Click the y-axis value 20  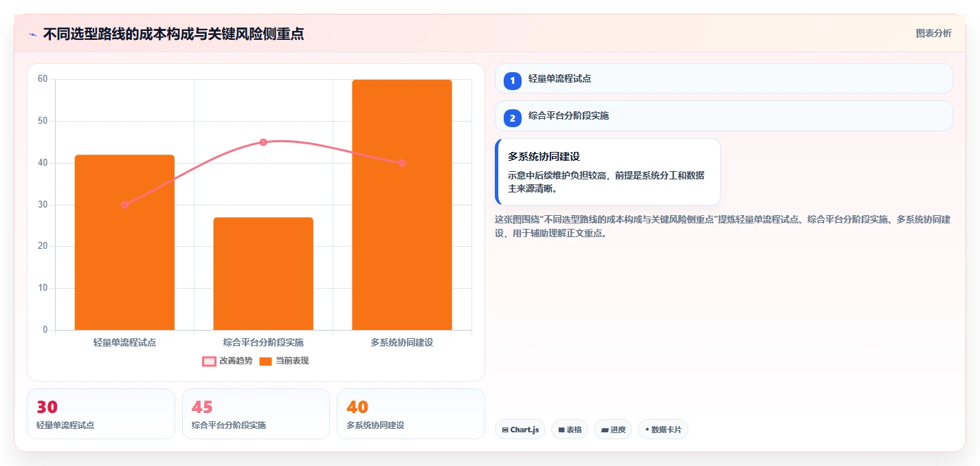tap(43, 246)
